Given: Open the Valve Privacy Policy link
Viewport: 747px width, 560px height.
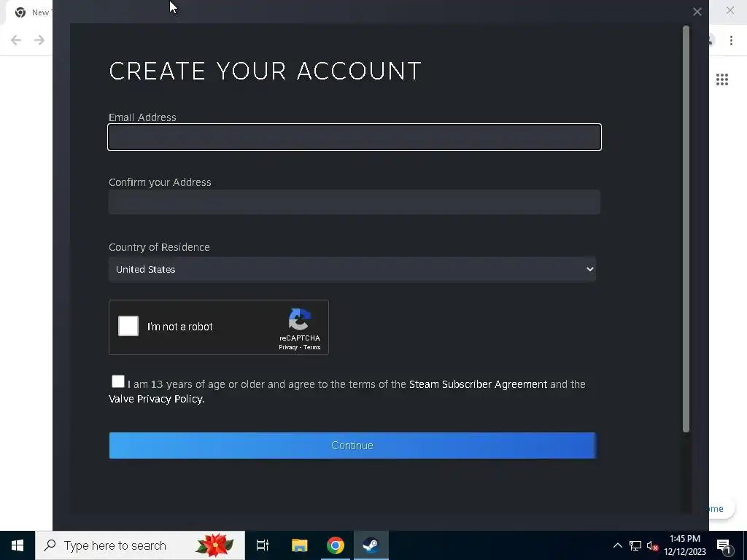Looking at the screenshot, I should click(x=156, y=399).
